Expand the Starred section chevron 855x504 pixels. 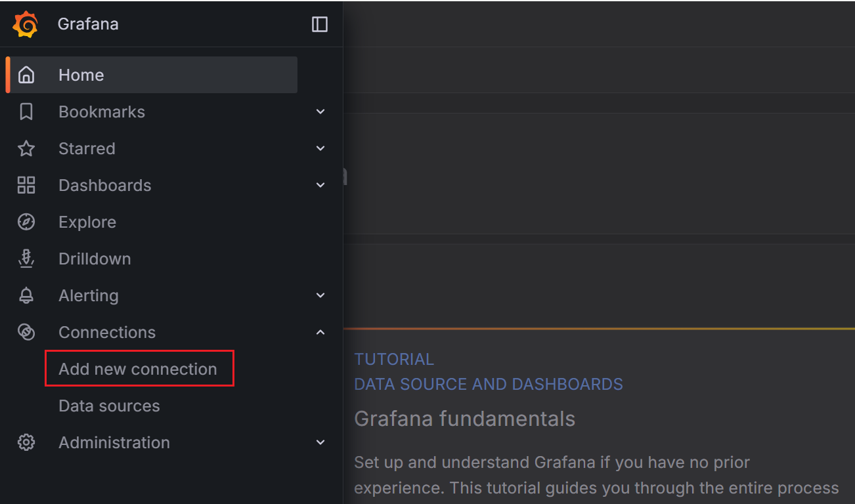(x=320, y=148)
